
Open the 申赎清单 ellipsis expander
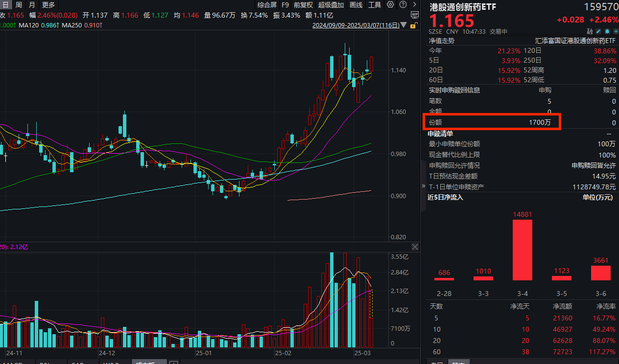609,133
